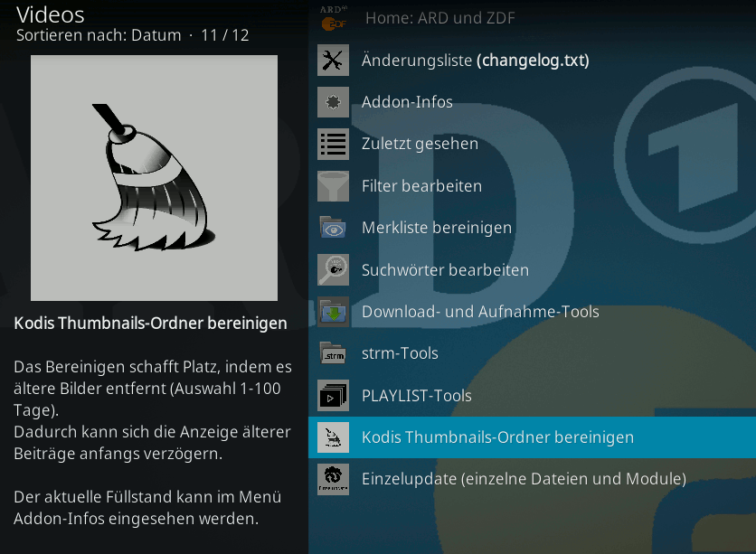
Task: Select Kodis Thumbnails-Ordner bereinigen in the list
Action: coord(533,437)
